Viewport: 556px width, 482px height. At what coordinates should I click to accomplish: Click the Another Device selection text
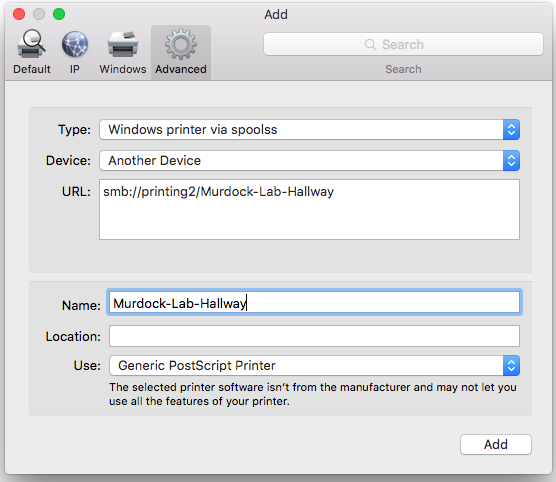(x=155, y=160)
